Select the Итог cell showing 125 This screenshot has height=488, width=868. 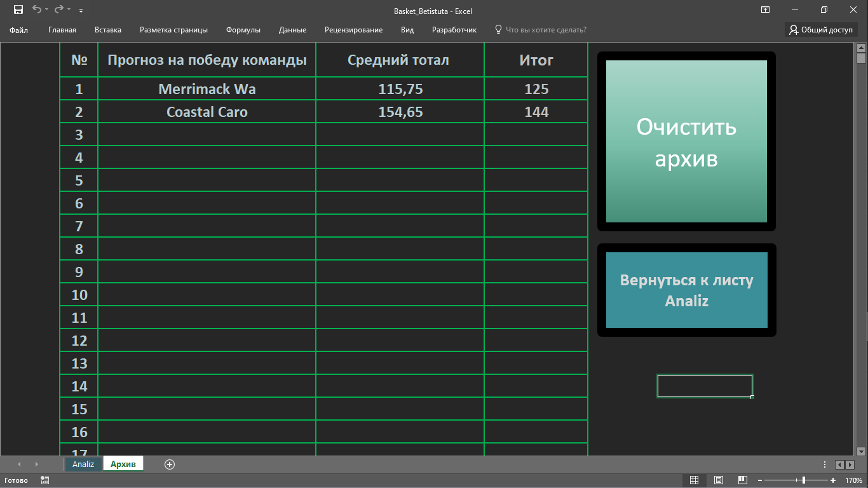pyautogui.click(x=536, y=89)
